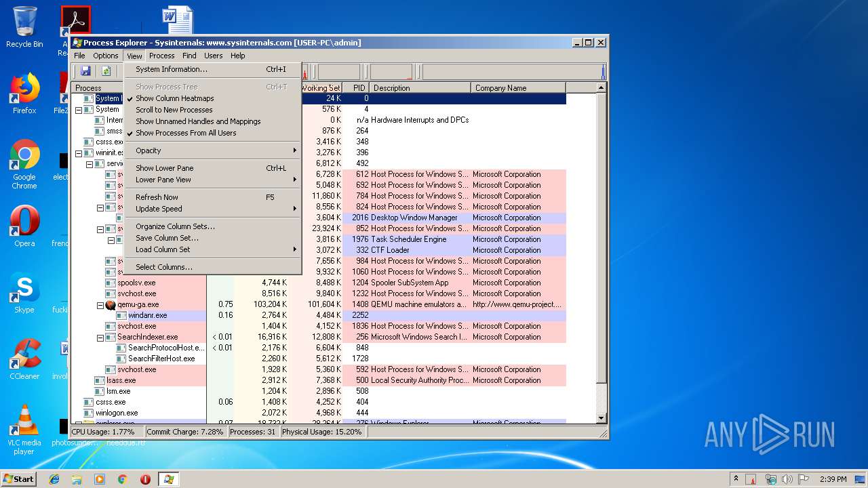Sort by the Company Name column header
The width and height of the screenshot is (868, 488).
(x=519, y=88)
